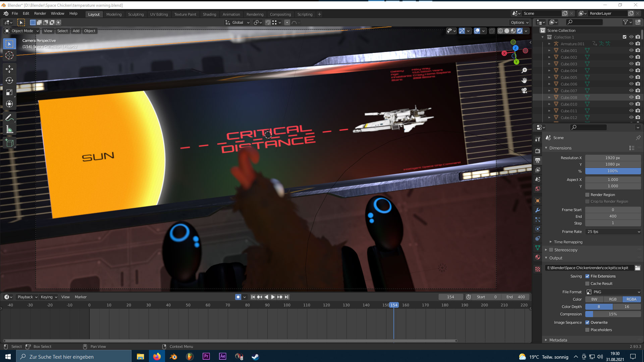Switch to the Shading workspace tab
The image size is (644, 362).
tap(209, 14)
